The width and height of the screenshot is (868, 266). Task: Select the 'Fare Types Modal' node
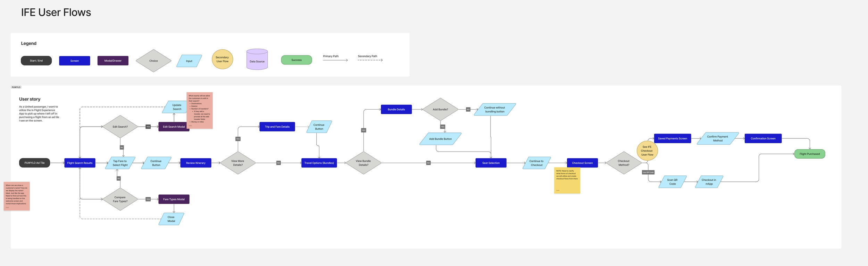coord(174,199)
